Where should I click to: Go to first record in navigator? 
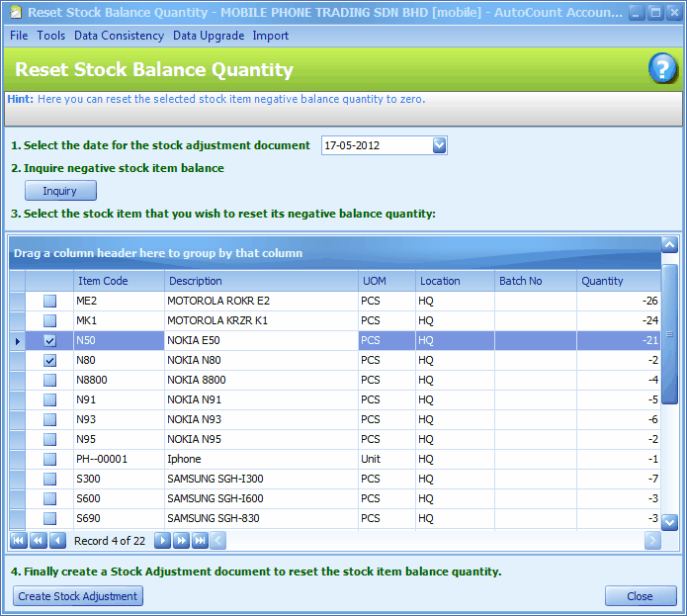[19, 540]
